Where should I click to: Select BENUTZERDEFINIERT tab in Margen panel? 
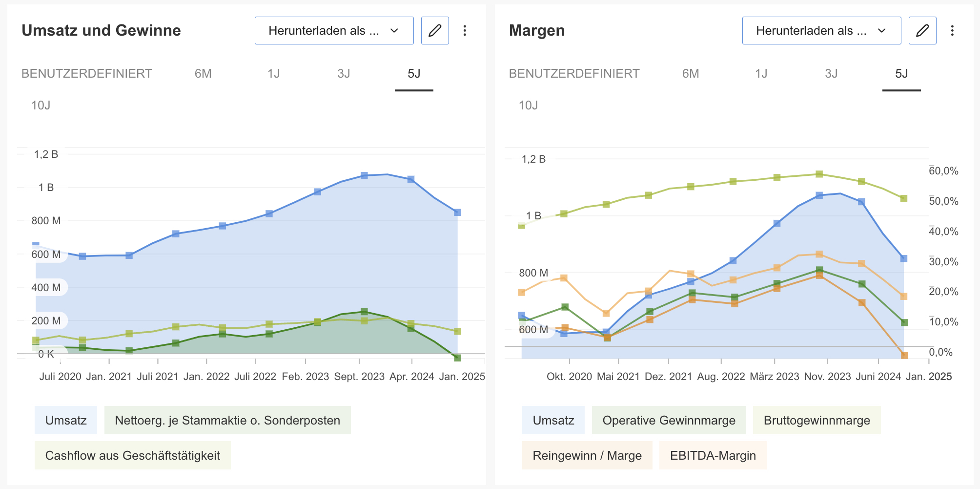coord(574,73)
